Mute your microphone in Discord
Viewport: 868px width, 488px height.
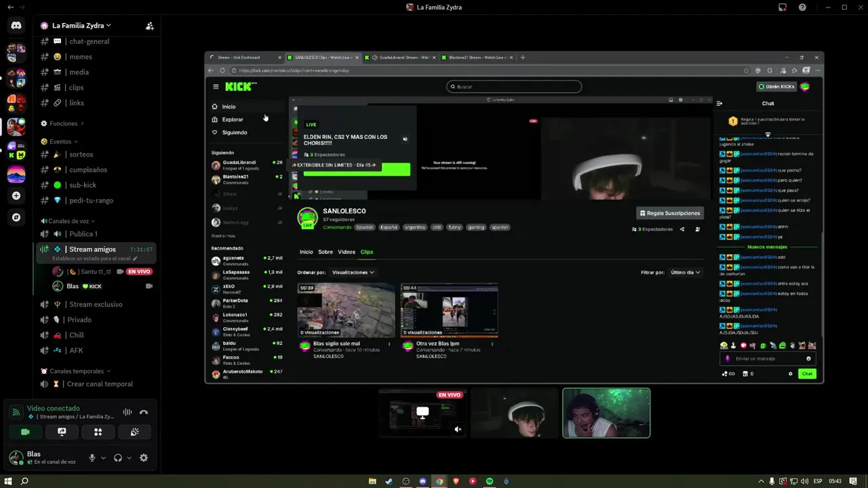[92, 458]
